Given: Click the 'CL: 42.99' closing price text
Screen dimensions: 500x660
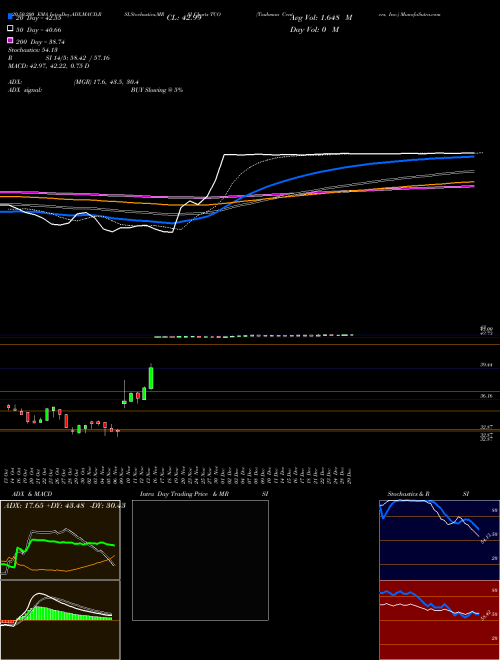Looking at the screenshot, I should [x=184, y=18].
